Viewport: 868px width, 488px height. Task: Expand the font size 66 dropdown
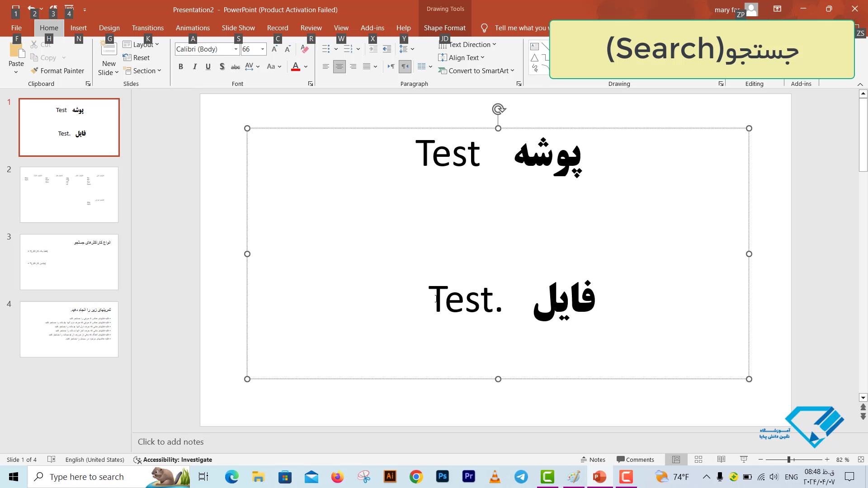point(262,49)
